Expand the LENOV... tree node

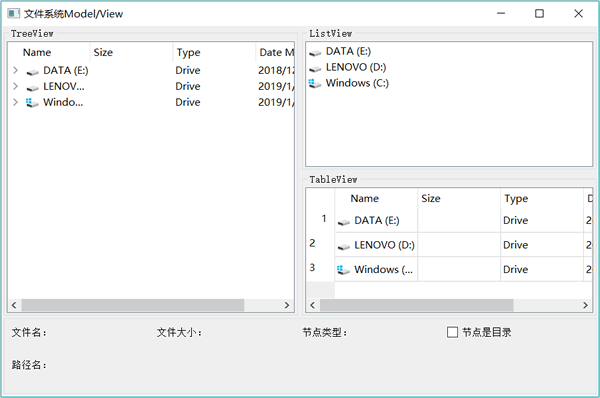click(x=15, y=86)
